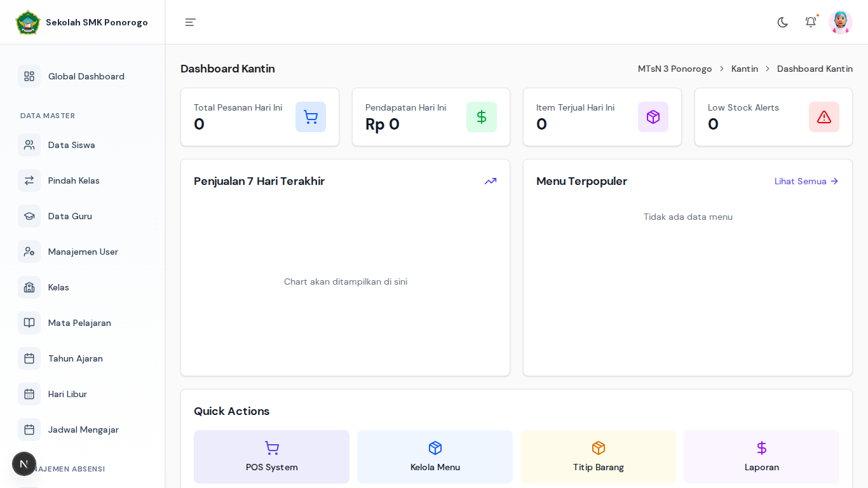Open Lihat Semua link for Menu Terpopuler

[x=806, y=181]
